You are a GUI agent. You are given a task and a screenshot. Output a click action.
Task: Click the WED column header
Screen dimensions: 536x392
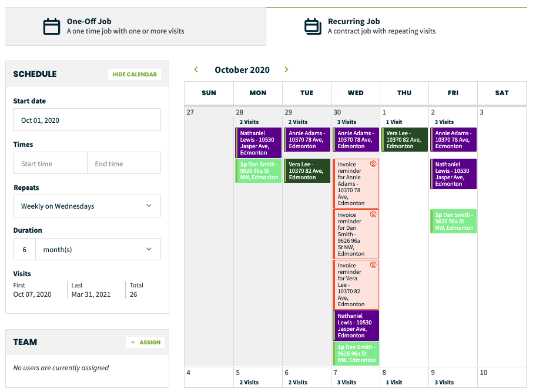[x=356, y=93]
